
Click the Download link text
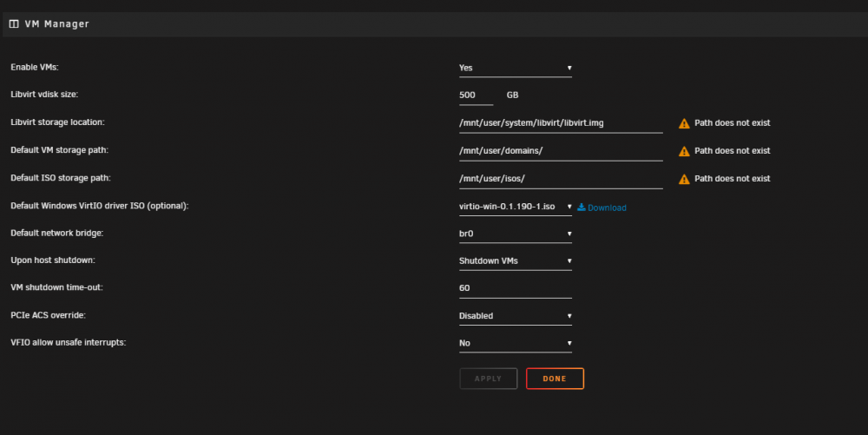pyautogui.click(x=607, y=208)
